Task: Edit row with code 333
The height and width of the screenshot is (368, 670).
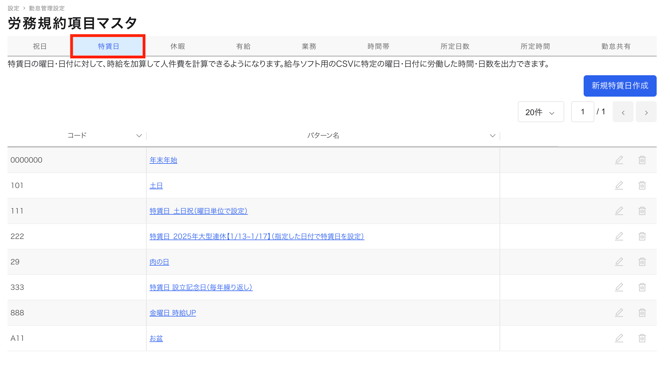Action: point(619,287)
